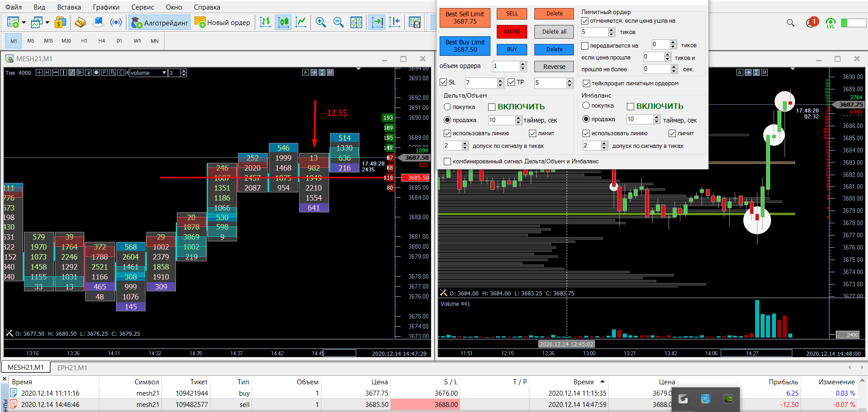Expand the new chart dropdown arrow
Viewport: 868px width, 412px height.
point(24,22)
